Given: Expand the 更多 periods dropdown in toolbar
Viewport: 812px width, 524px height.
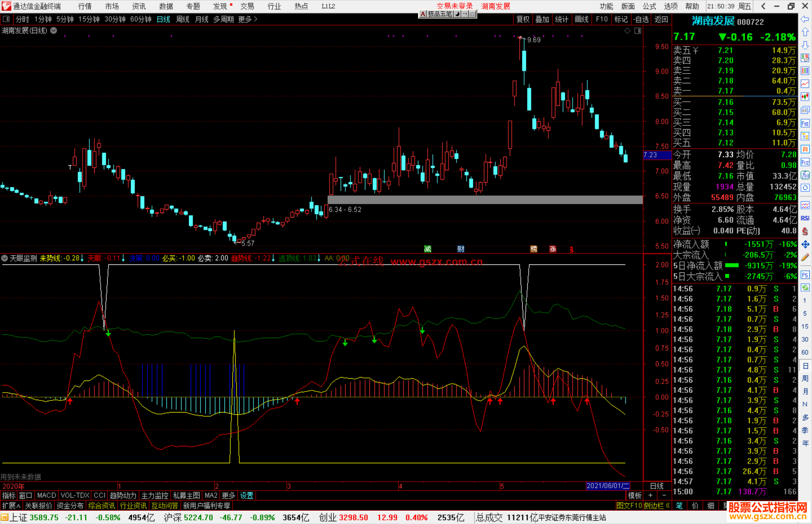Looking at the screenshot, I should coord(248,19).
